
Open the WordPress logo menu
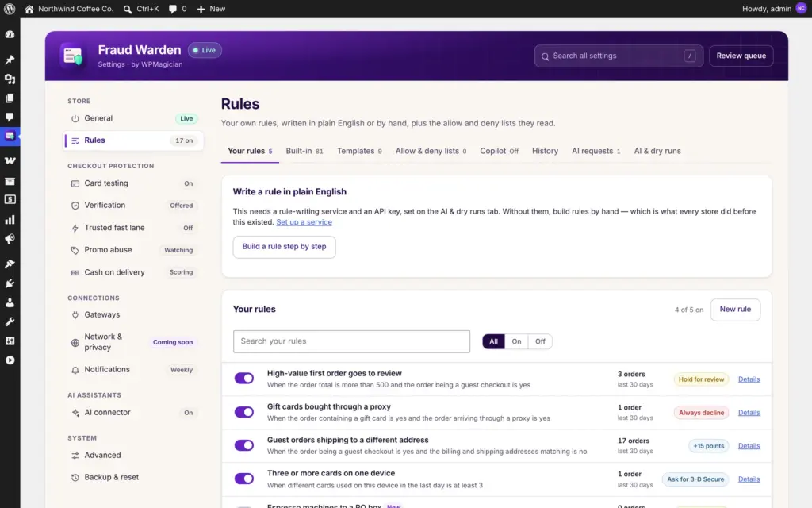click(x=10, y=9)
